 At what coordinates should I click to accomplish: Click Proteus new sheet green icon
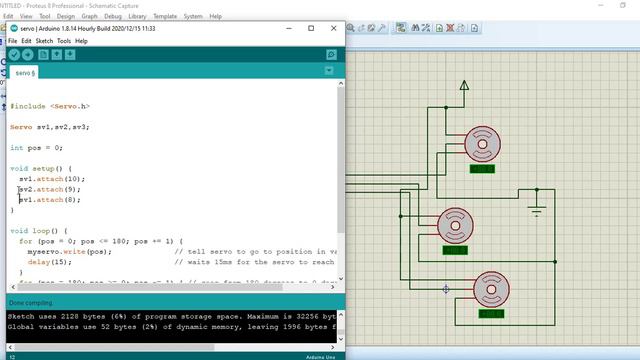pos(439,28)
